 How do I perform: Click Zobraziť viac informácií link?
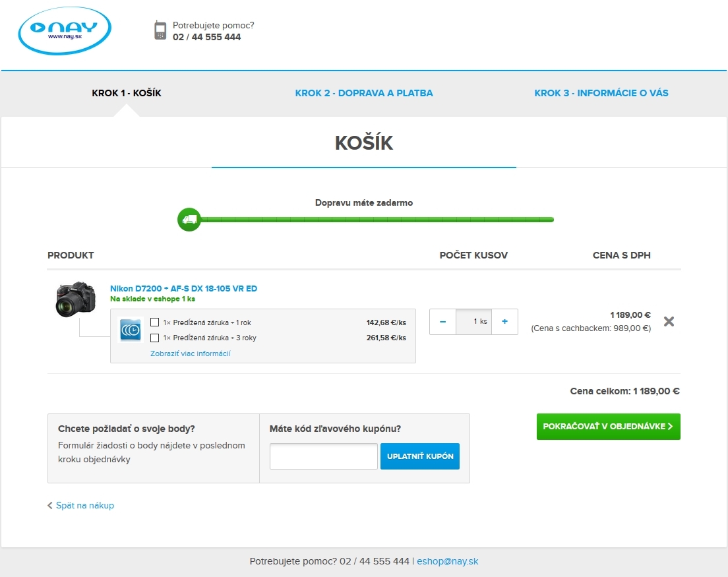click(191, 353)
